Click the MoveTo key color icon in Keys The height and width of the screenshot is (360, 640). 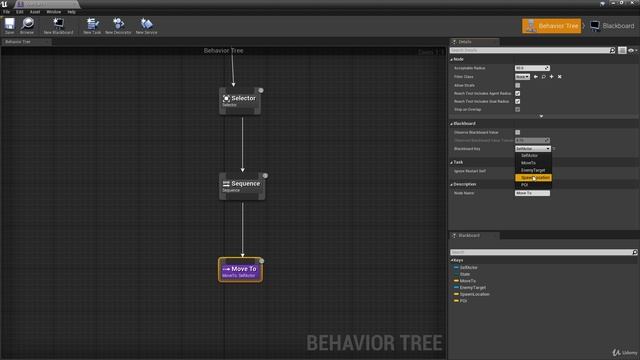click(x=456, y=281)
